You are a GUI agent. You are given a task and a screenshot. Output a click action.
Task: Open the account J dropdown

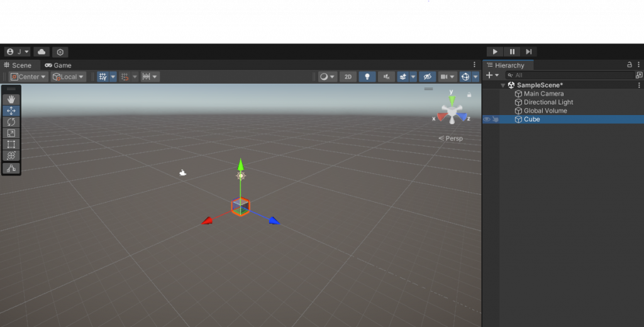coord(17,52)
